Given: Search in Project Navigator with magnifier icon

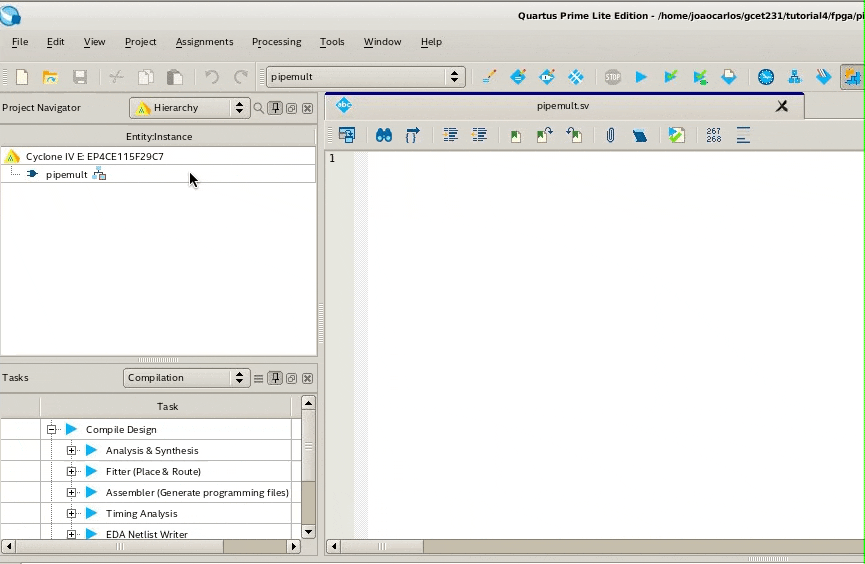Looking at the screenshot, I should (258, 108).
